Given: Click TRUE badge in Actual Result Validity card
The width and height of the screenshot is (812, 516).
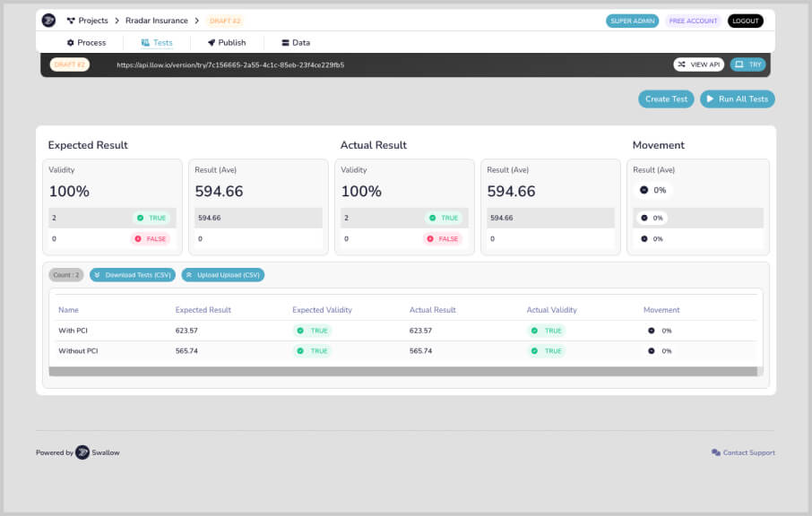Looking at the screenshot, I should [x=444, y=218].
